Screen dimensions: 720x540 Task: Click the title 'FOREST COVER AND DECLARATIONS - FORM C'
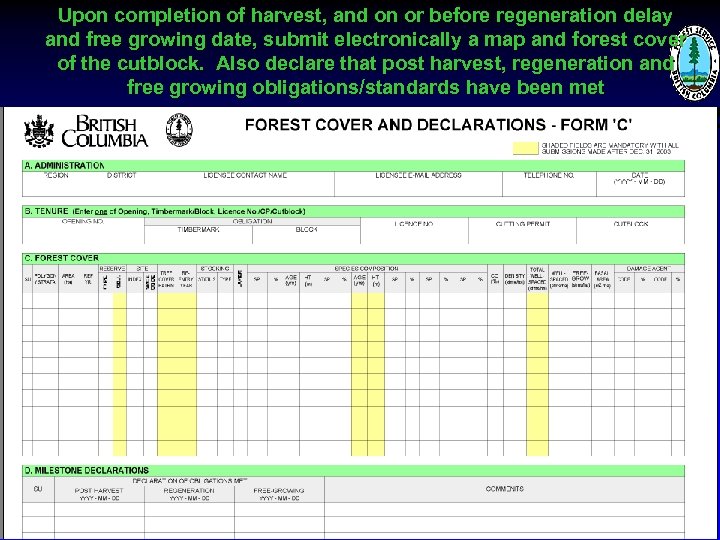[439, 125]
